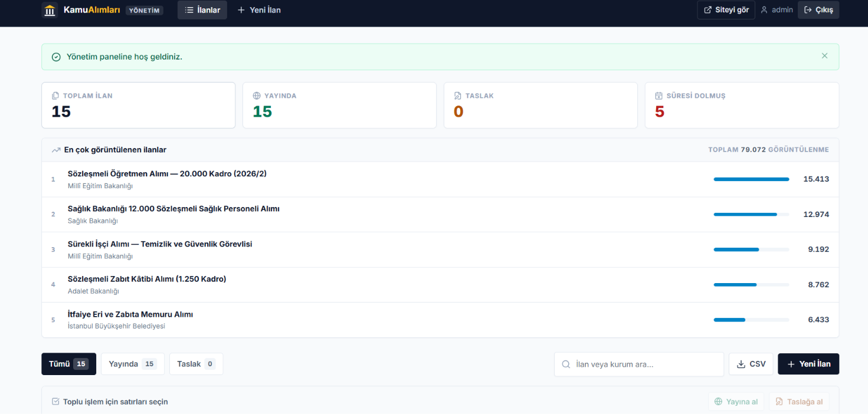Screen dimensions: 868x414
Task: Open the İlanlar menu item
Action: (x=202, y=10)
